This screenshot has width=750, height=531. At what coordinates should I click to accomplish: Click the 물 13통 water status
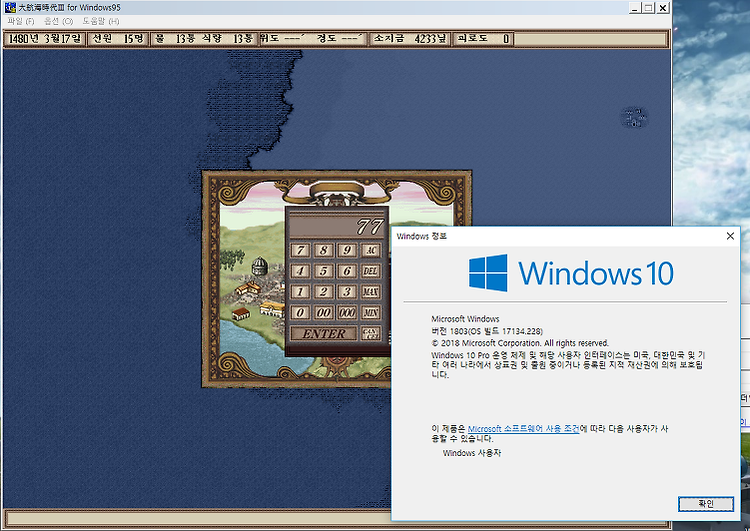175,39
